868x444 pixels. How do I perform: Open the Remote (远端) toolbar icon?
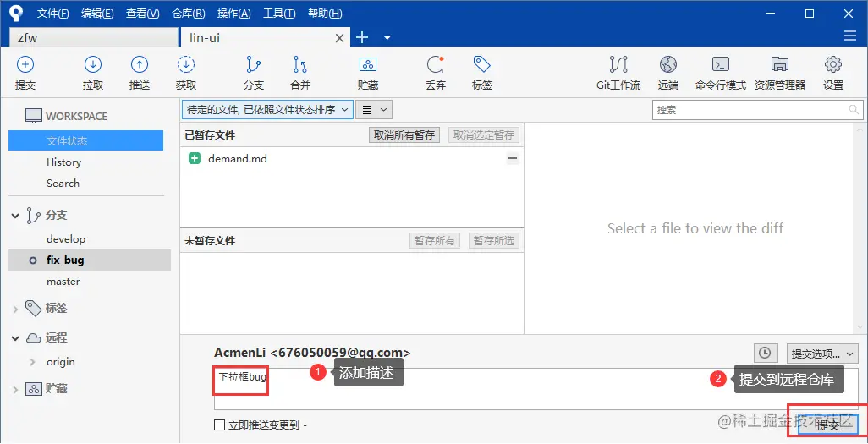668,73
